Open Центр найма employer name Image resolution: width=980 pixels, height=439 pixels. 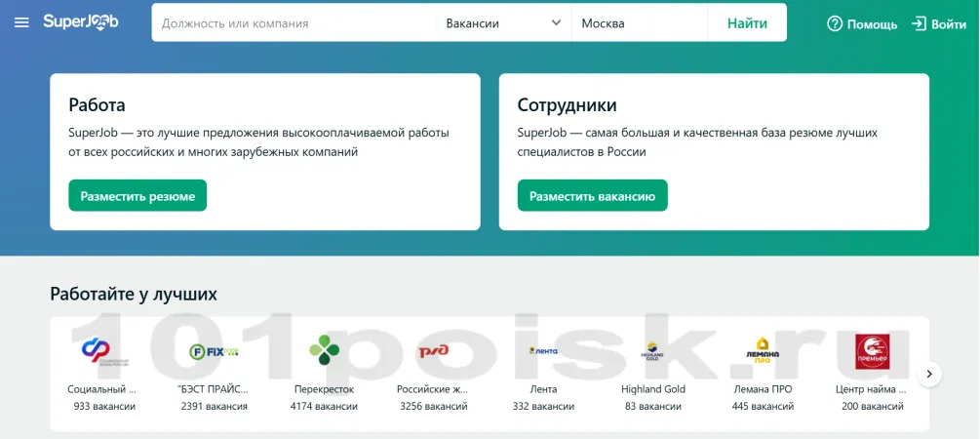click(x=871, y=389)
